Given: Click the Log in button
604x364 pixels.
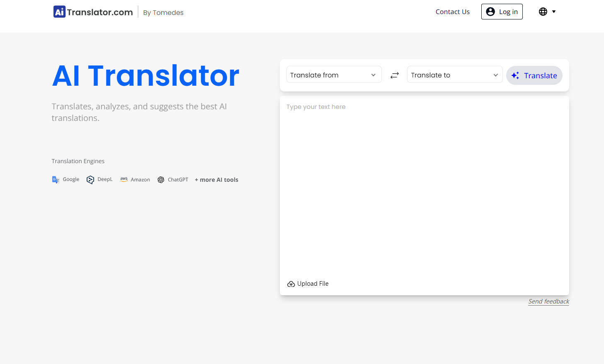Looking at the screenshot, I should pos(502,12).
